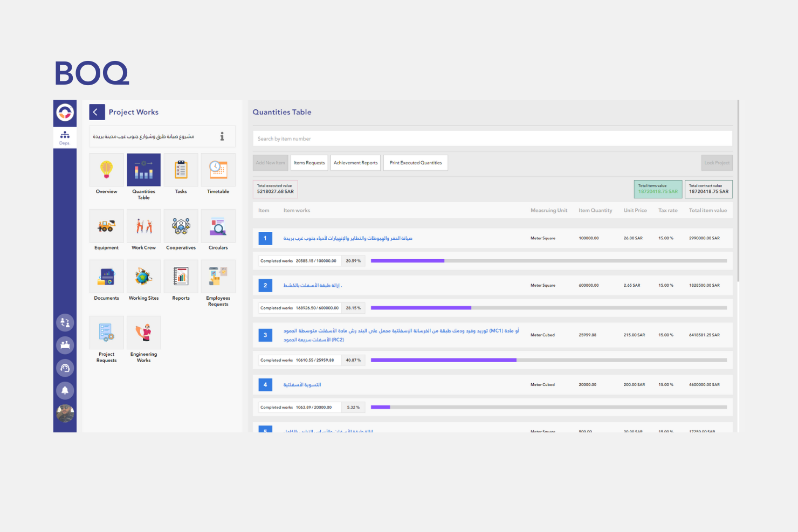The image size is (798, 532).
Task: Click the 5.32 % progress bar
Action: click(549, 407)
